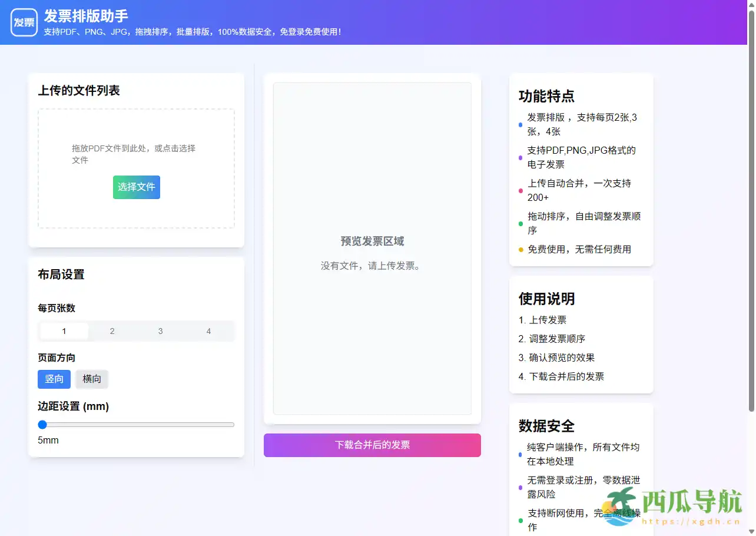
Task: Click the 选择文件 upload button
Action: [x=136, y=187]
